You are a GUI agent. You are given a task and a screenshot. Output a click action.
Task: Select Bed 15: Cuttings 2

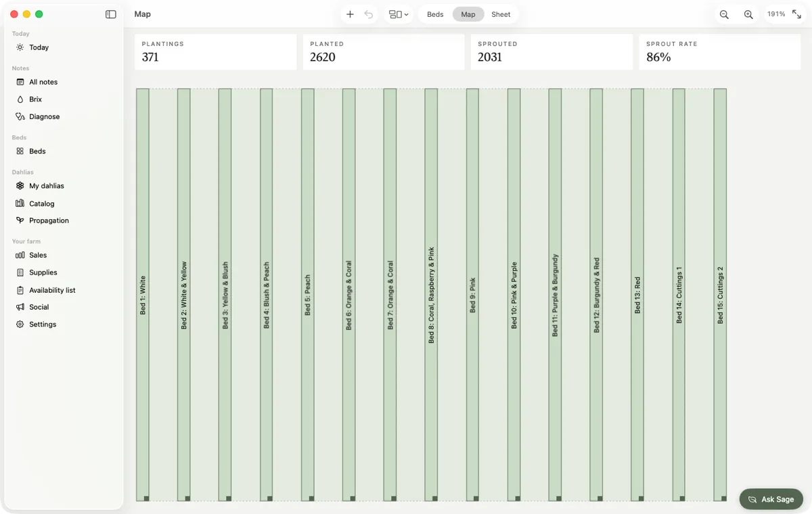[721, 295]
